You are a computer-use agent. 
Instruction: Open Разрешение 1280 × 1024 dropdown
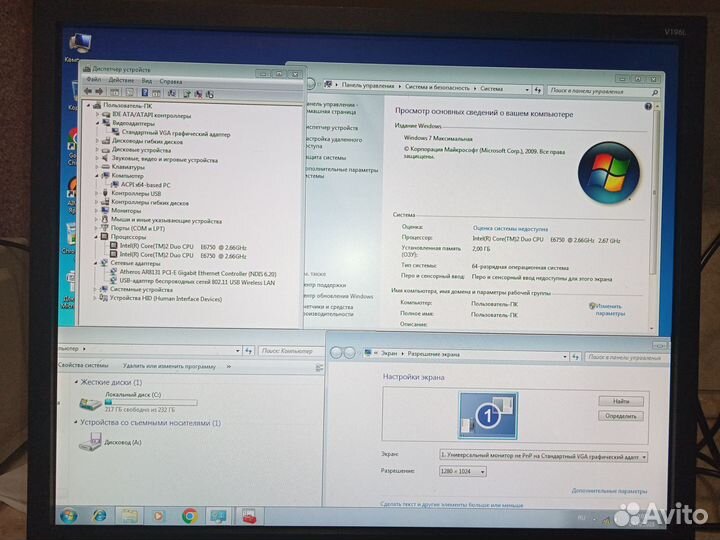[x=462, y=471]
